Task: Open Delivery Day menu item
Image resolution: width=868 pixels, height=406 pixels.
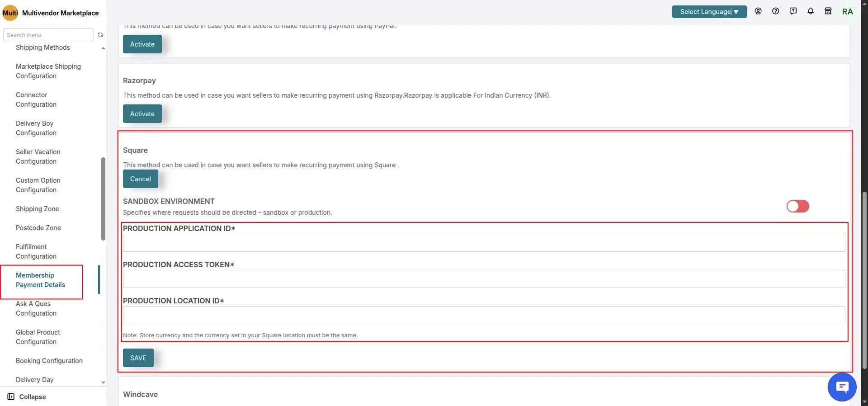Action: 35,380
